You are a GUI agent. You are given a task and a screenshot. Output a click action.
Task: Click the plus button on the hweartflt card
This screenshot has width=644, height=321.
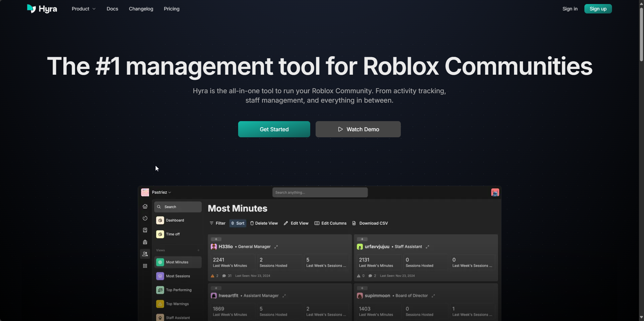pos(216,288)
